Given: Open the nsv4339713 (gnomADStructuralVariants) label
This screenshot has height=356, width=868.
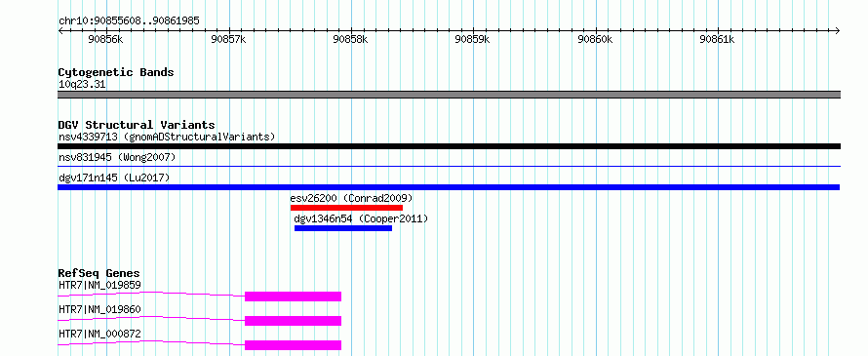Looking at the screenshot, I should click(x=167, y=137).
